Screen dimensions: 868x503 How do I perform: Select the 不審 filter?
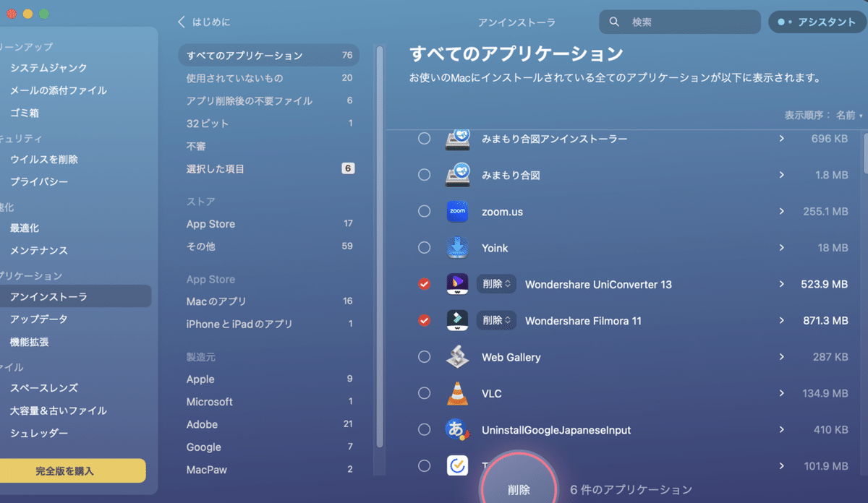268,146
